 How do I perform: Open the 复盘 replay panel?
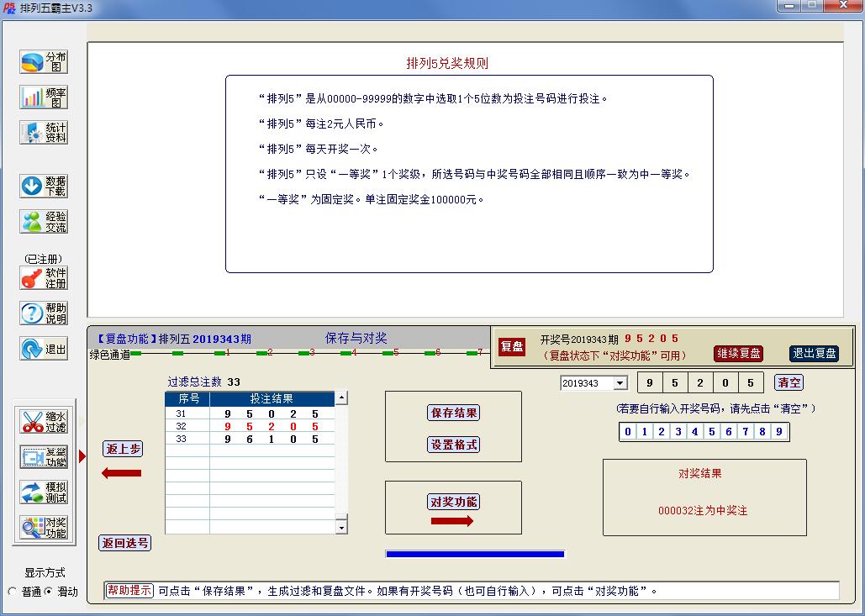pyautogui.click(x=511, y=346)
